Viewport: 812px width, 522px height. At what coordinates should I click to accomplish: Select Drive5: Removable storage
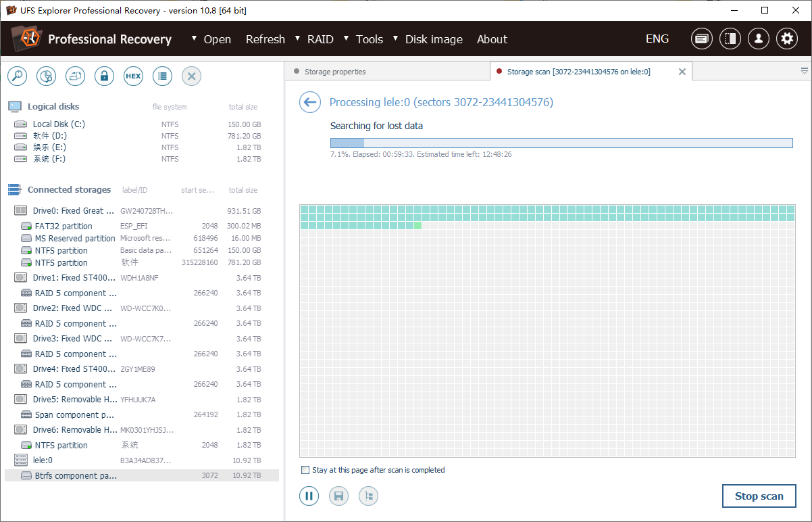click(142, 400)
